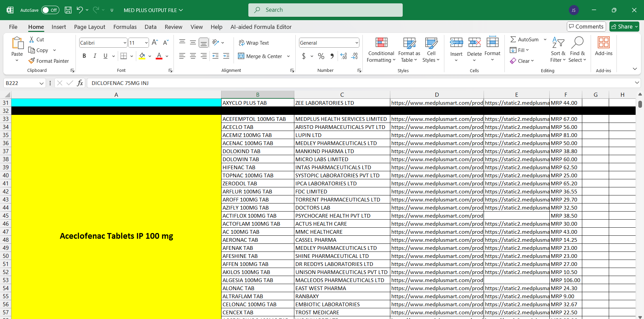Click the vertical scrollbar thumb
The height and width of the screenshot is (319, 644).
coord(640,104)
